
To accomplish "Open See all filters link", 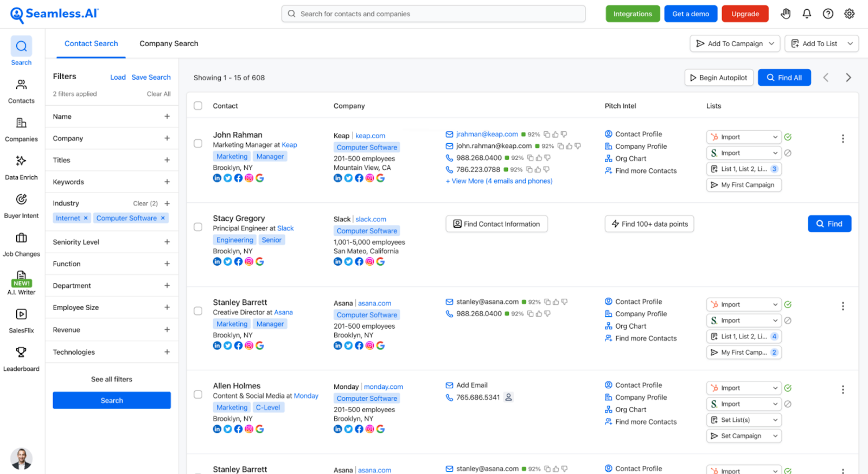I will (x=112, y=379).
